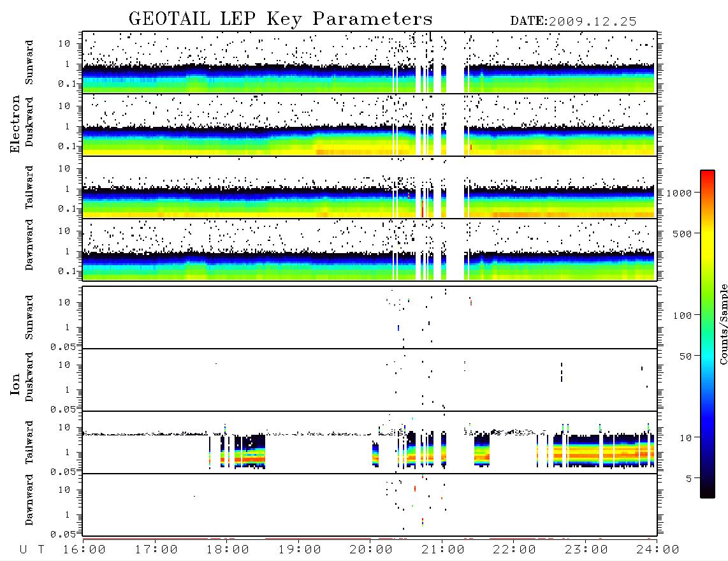The width and height of the screenshot is (728, 561).
Task: Click the "23:00" time axis tick
Action: point(586,550)
